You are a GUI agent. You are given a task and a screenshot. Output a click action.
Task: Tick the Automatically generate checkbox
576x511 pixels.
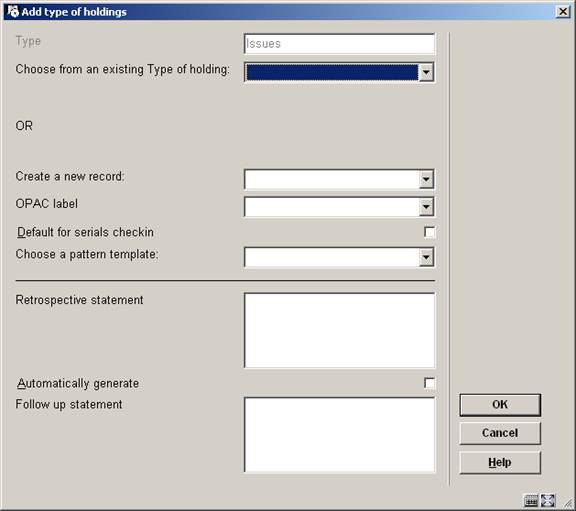coord(429,383)
